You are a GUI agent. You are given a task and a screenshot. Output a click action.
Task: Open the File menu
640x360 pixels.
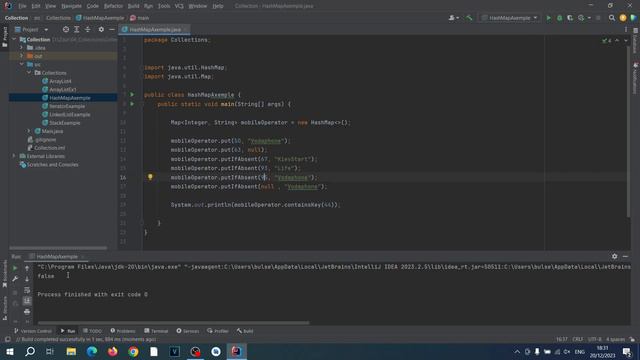click(22, 6)
